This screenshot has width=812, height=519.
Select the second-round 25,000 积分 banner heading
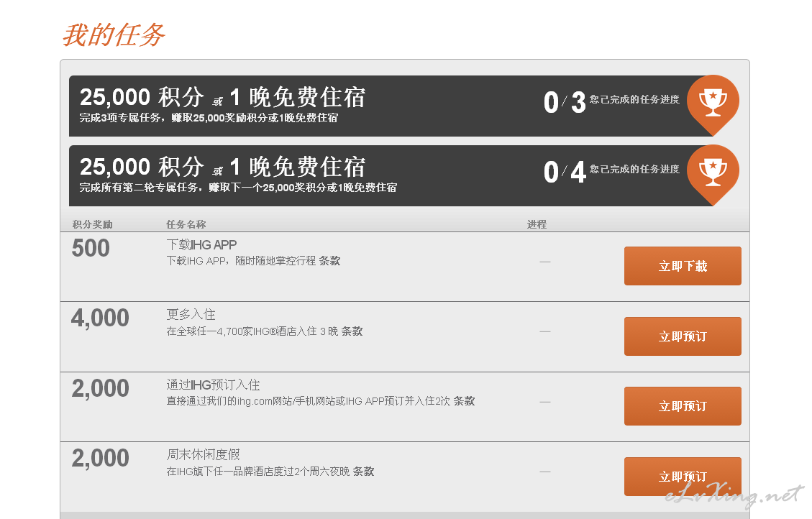tap(223, 167)
